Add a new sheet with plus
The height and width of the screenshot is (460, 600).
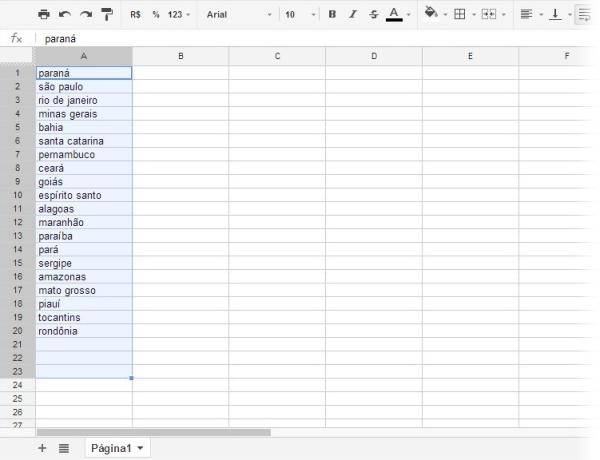[x=42, y=448]
